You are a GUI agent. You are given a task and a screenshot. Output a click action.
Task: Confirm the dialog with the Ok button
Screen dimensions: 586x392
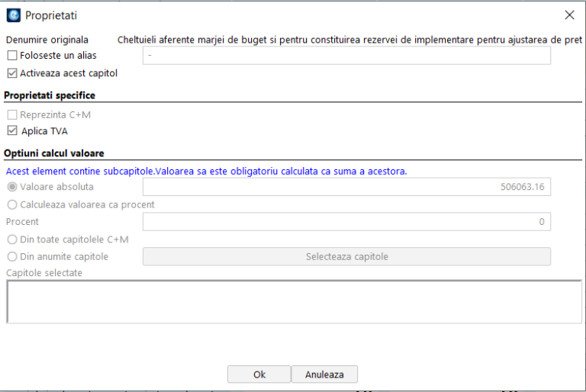point(259,374)
